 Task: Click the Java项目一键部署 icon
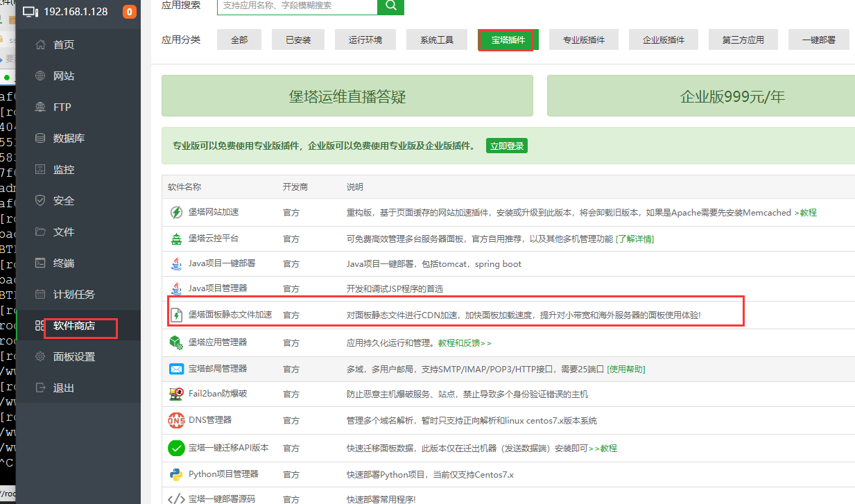(x=176, y=263)
